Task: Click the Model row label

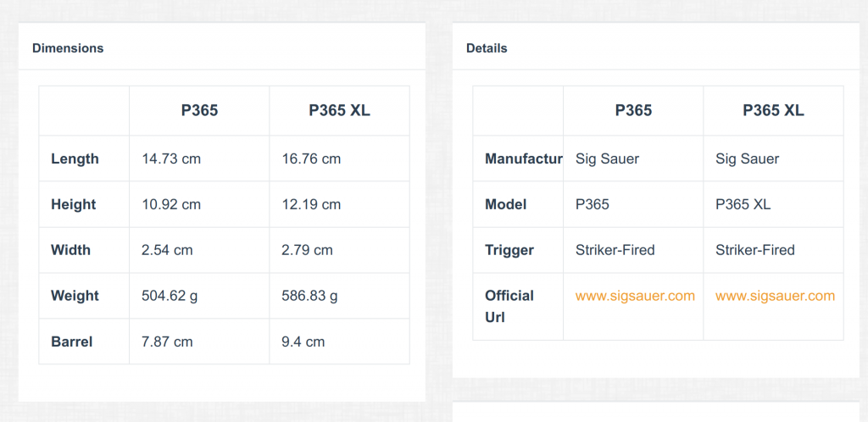Action: point(505,204)
